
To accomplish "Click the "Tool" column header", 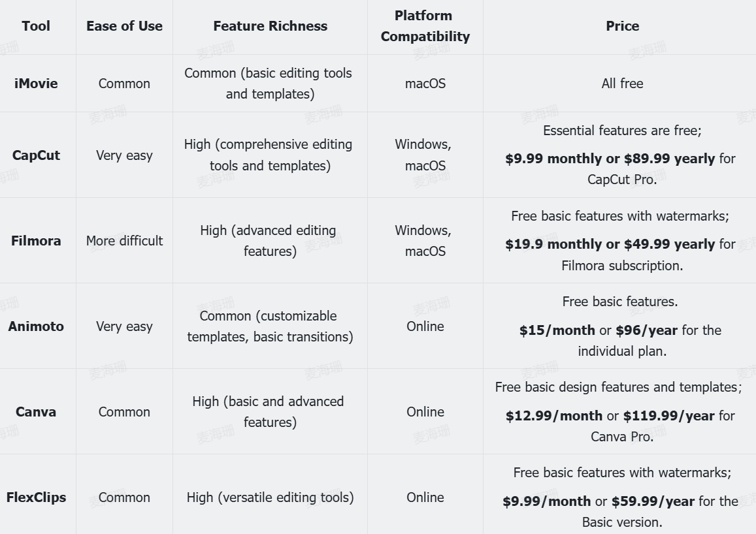I will coord(36,26).
